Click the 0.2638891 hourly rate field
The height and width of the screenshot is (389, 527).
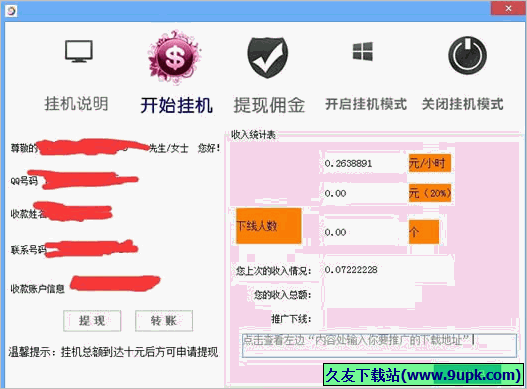[x=364, y=164]
